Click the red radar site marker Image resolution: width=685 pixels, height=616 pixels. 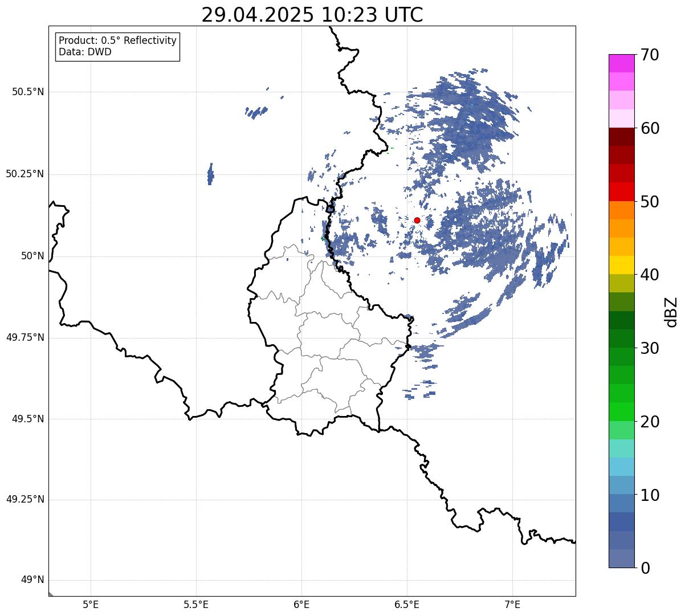417,220
